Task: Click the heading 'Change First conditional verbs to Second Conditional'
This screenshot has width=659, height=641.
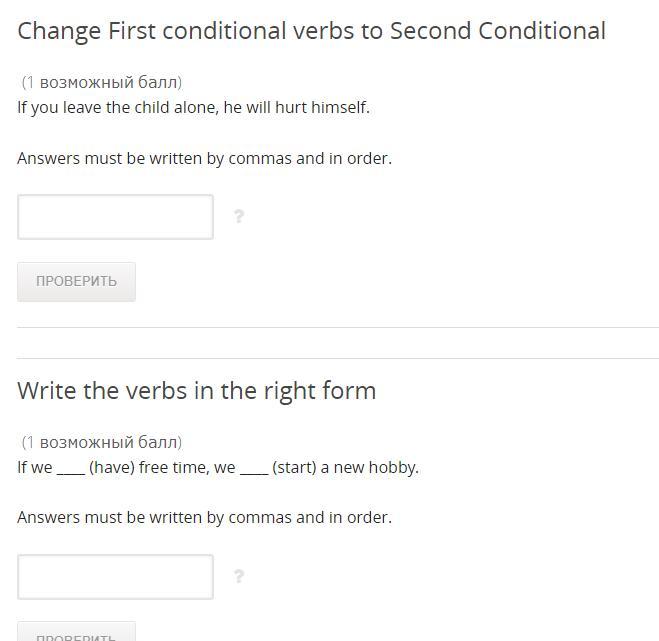Action: pos(311,31)
